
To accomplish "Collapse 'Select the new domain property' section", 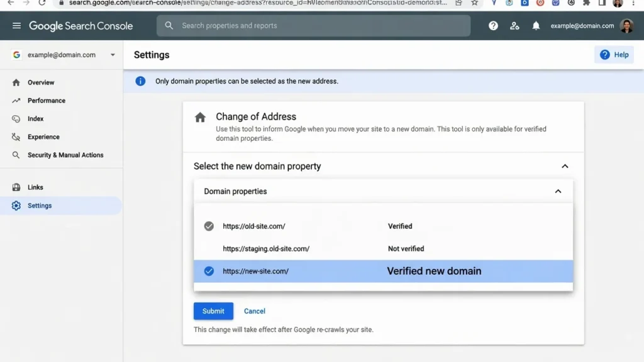I will (565, 166).
